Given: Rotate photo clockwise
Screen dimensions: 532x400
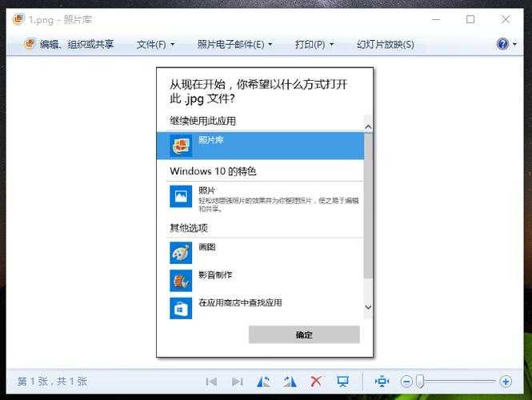Looking at the screenshot, I should coord(290,382).
